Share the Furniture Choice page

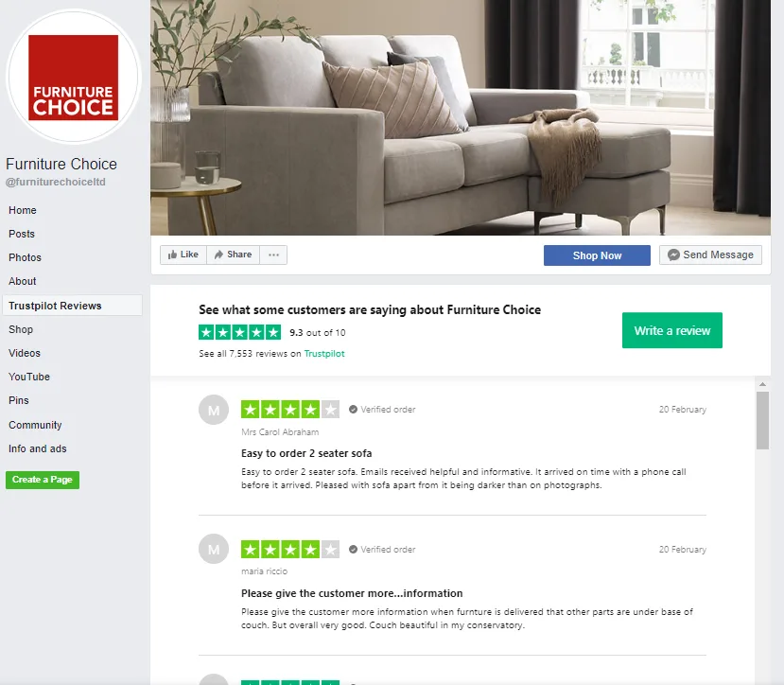(x=233, y=255)
